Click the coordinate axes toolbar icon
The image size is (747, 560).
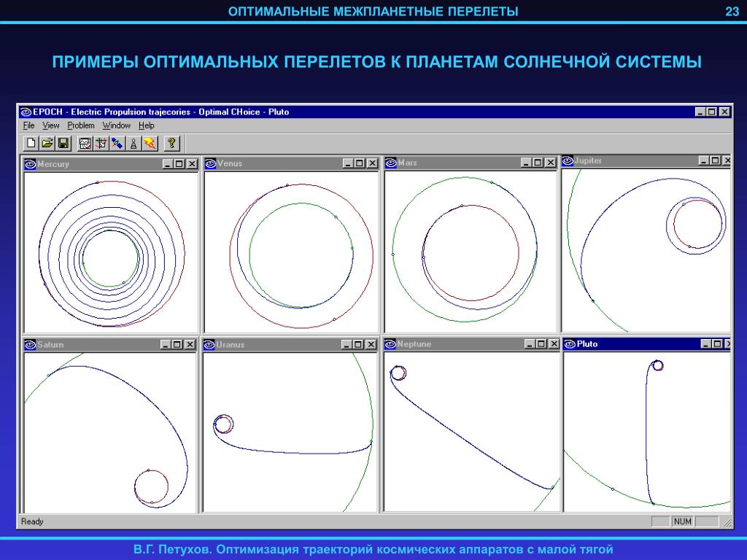pos(101,143)
